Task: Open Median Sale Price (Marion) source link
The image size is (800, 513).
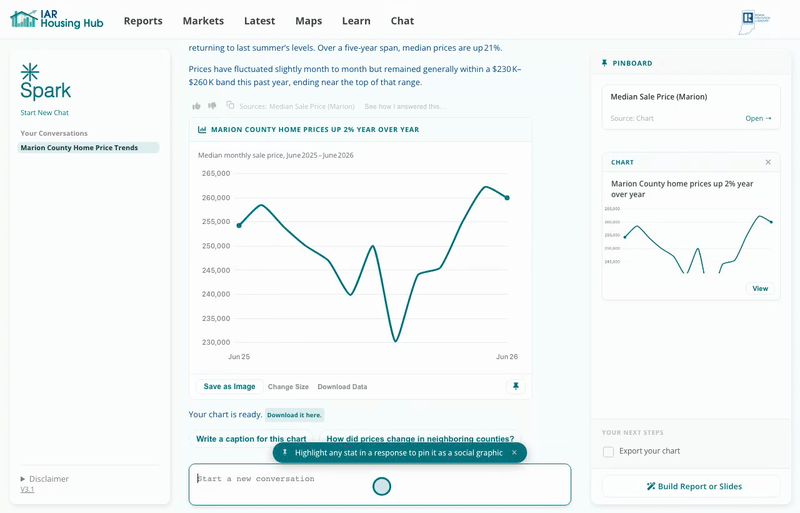Action: pyautogui.click(x=312, y=107)
